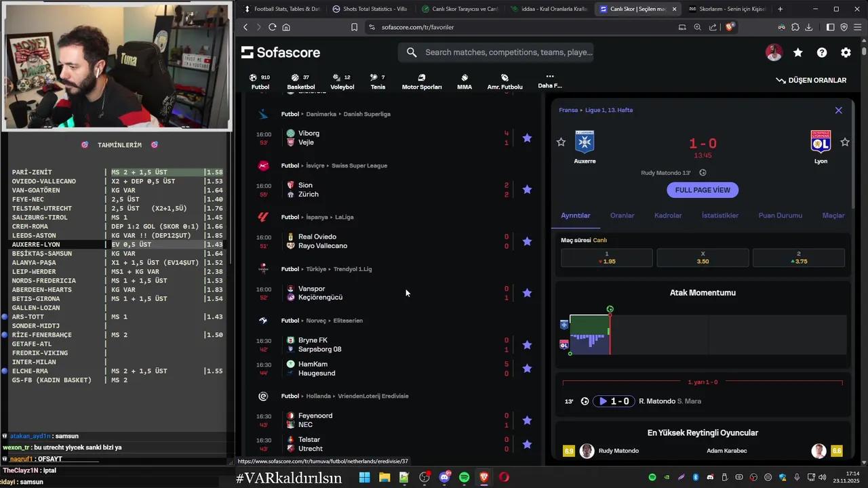Select the away win odds 3.75
The width and height of the screenshot is (868, 488).
point(799,258)
